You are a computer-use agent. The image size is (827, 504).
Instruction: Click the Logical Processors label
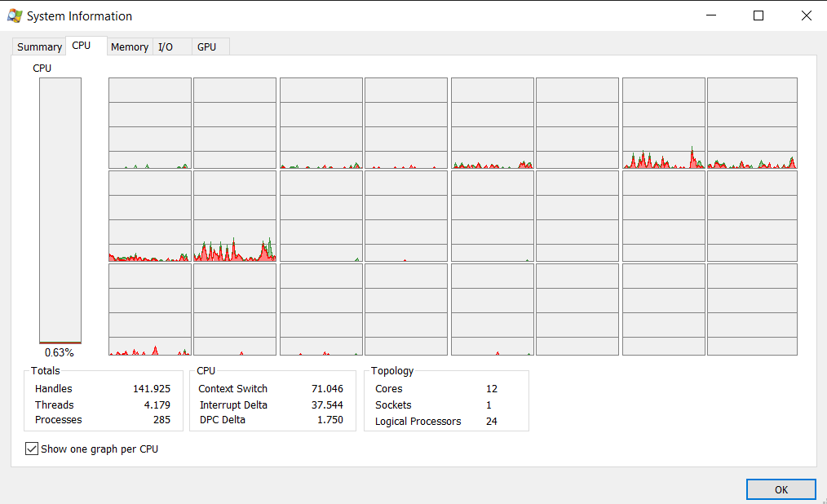click(x=418, y=422)
